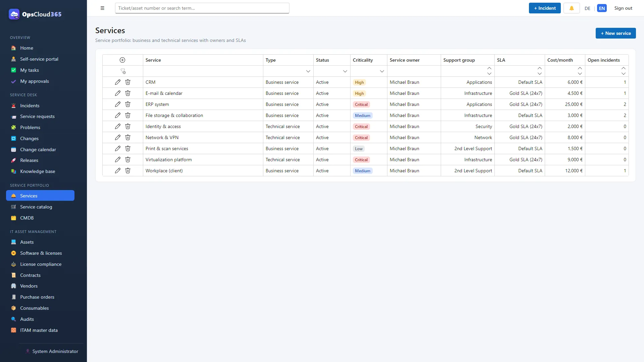Navigate to CMDB
Image resolution: width=644 pixels, height=362 pixels.
coord(40,218)
